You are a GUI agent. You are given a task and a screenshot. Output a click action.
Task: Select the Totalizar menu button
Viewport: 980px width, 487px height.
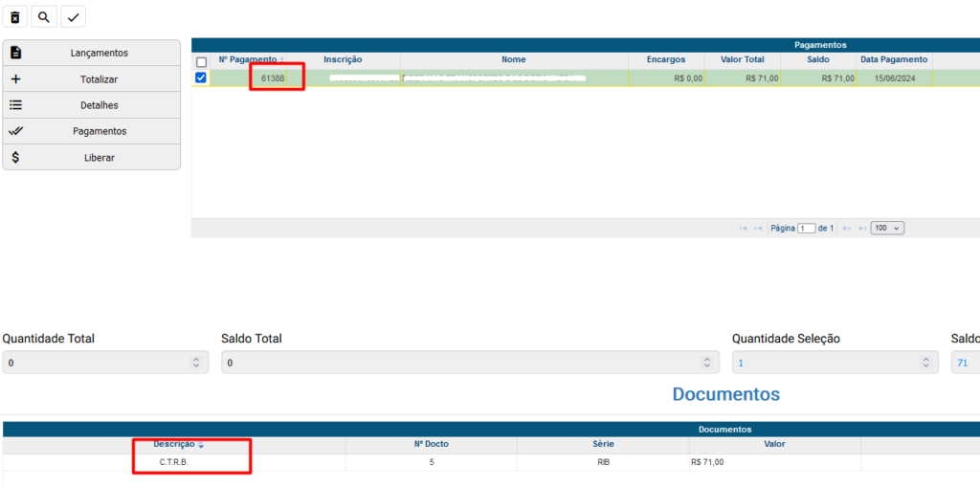(x=92, y=79)
